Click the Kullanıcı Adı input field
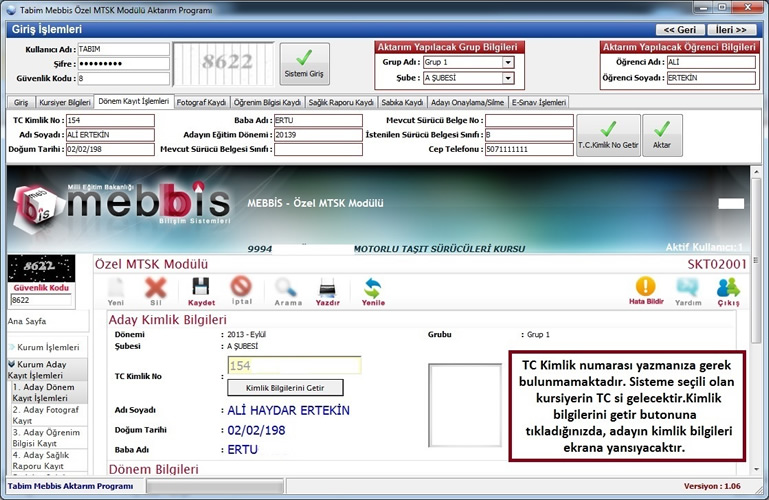769x500 pixels. [x=124, y=49]
